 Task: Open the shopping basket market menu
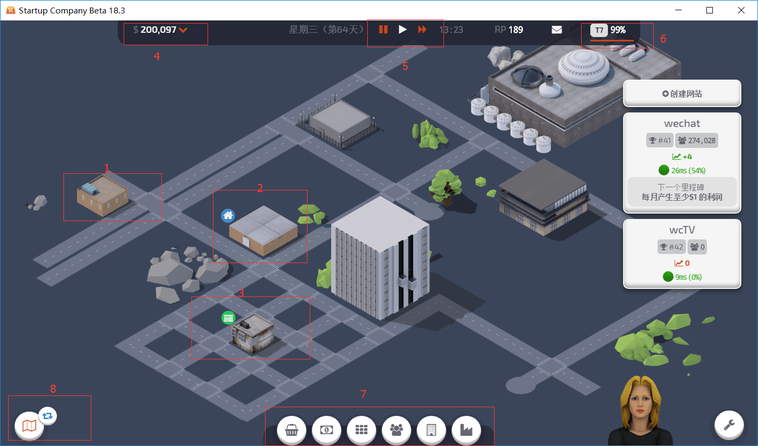(292, 430)
